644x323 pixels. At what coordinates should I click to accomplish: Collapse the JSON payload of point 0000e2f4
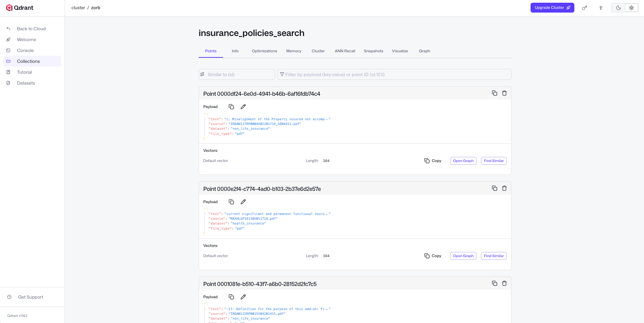pos(205,209)
